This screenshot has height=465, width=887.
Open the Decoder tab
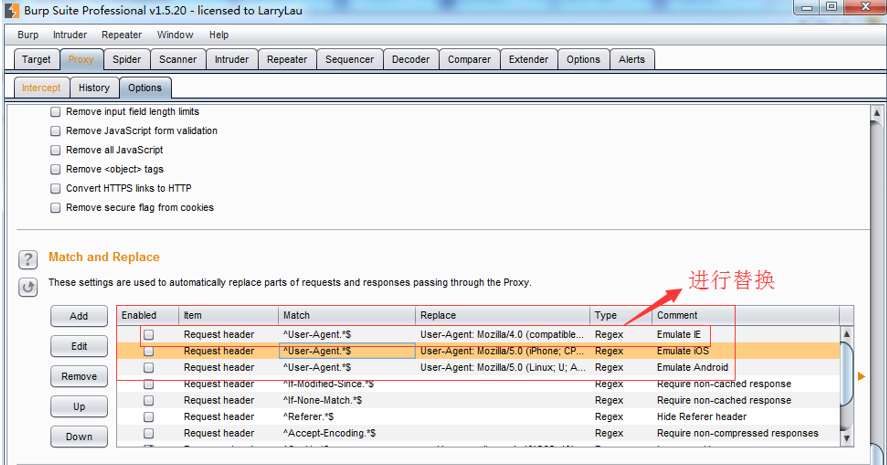410,60
